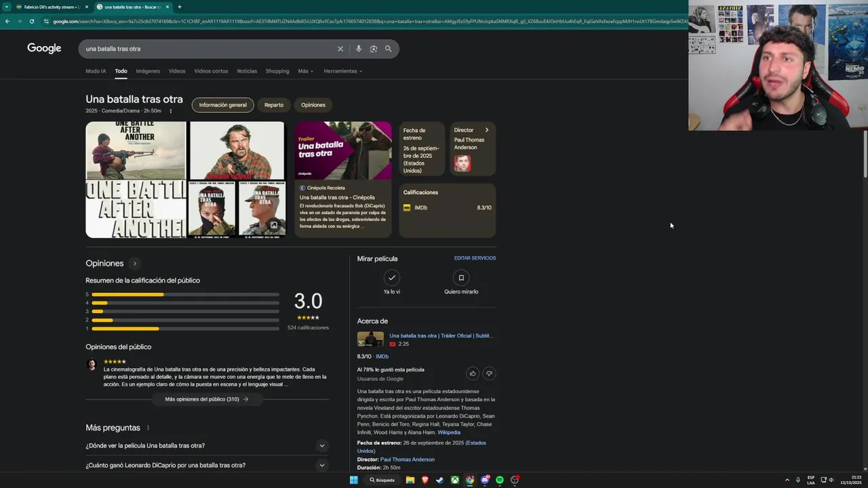This screenshot has width=868, height=488.
Task: Open the Herramientas tools dropdown
Action: click(343, 71)
